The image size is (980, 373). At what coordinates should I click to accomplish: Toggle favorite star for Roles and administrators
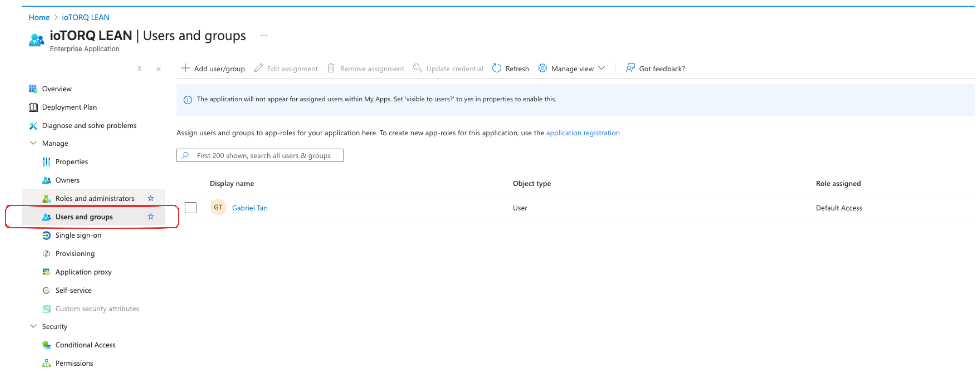(151, 198)
